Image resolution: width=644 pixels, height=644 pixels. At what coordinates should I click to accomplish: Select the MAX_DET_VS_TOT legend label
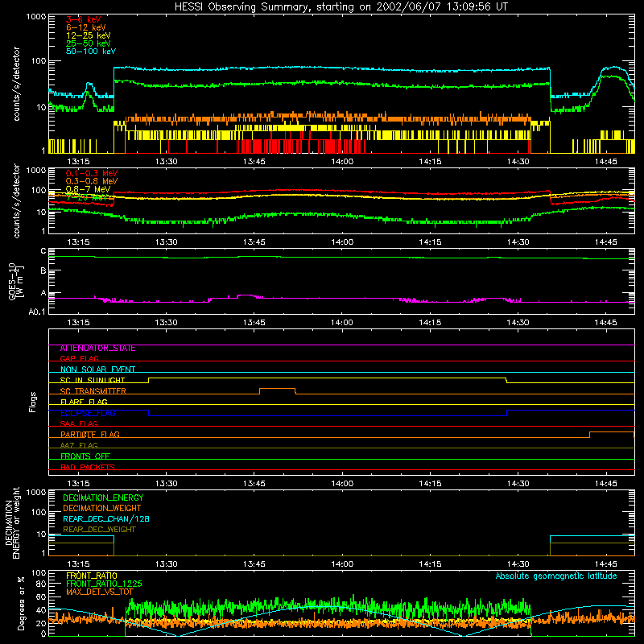click(100, 592)
